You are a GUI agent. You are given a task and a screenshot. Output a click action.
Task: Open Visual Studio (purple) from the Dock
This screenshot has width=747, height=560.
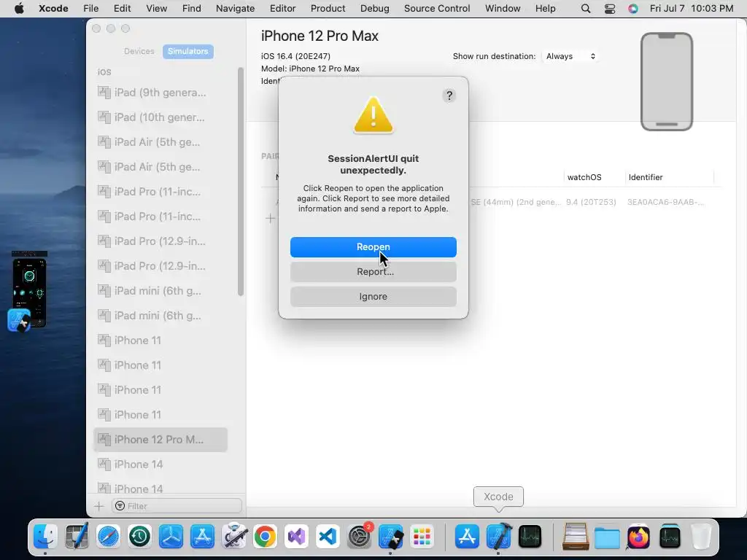[296, 537]
